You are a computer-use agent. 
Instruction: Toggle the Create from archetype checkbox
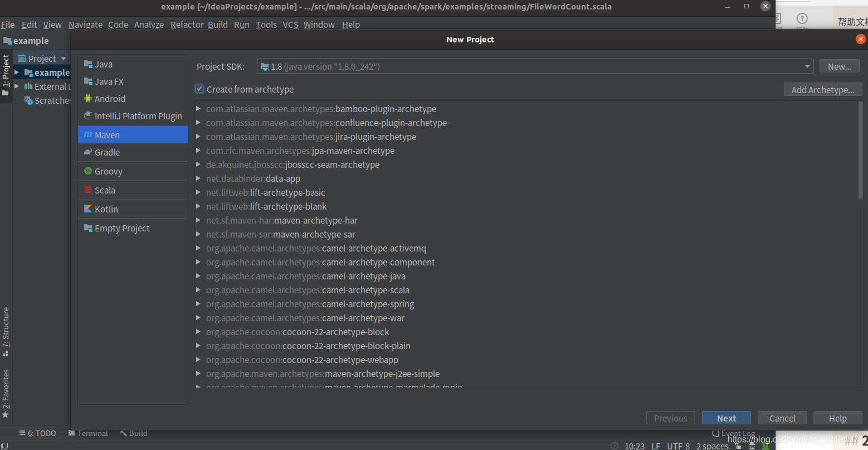(x=199, y=89)
